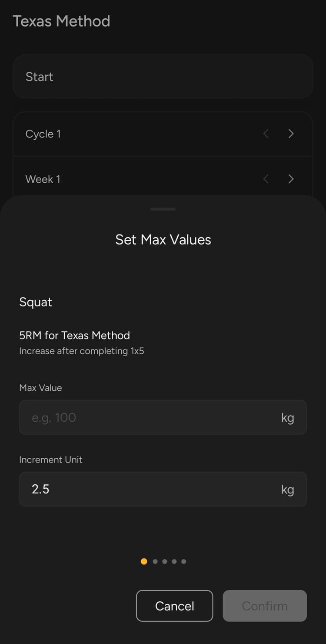Cancel the Set Max Values dialog
Screen dimensions: 326x644
click(x=174, y=606)
